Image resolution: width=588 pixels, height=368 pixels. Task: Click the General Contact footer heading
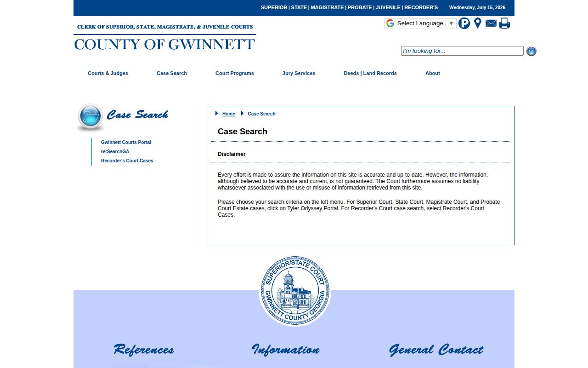pyautogui.click(x=436, y=350)
